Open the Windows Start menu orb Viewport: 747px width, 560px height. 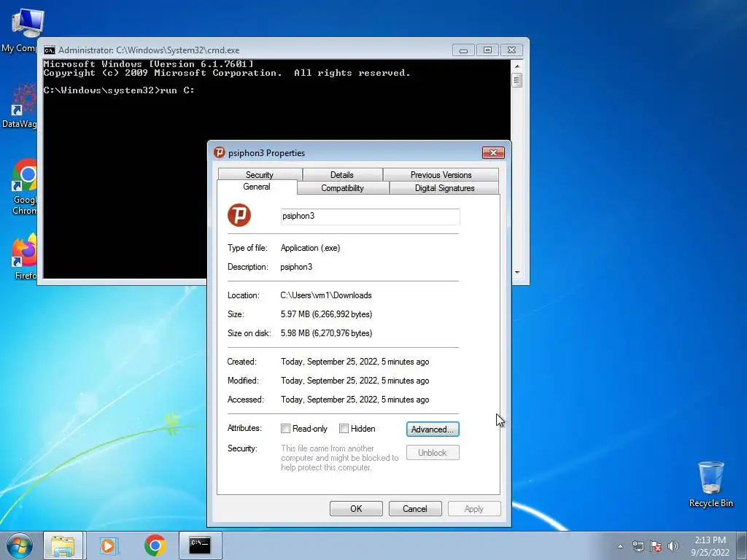(20, 545)
